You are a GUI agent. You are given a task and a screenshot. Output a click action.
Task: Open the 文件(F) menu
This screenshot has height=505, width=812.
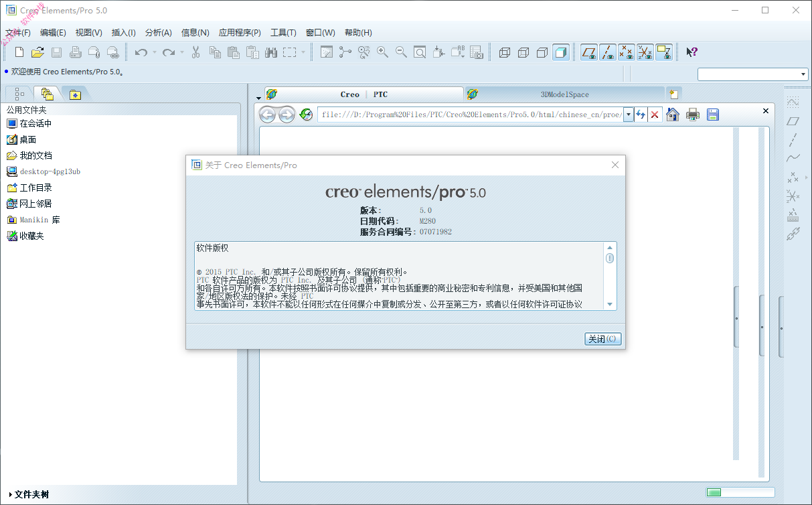pyautogui.click(x=18, y=33)
